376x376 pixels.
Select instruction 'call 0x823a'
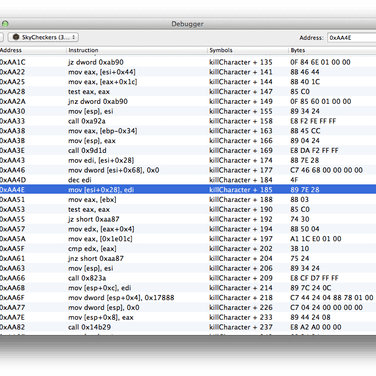pos(87,278)
